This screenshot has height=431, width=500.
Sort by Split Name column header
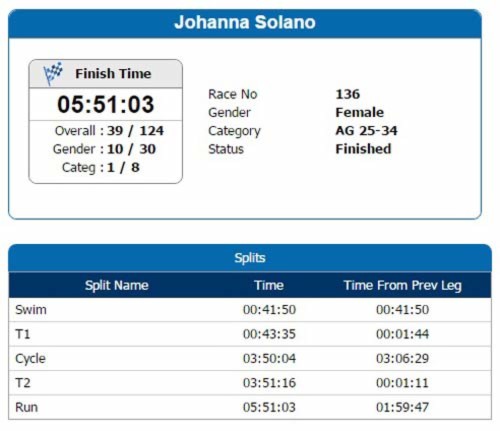click(117, 285)
